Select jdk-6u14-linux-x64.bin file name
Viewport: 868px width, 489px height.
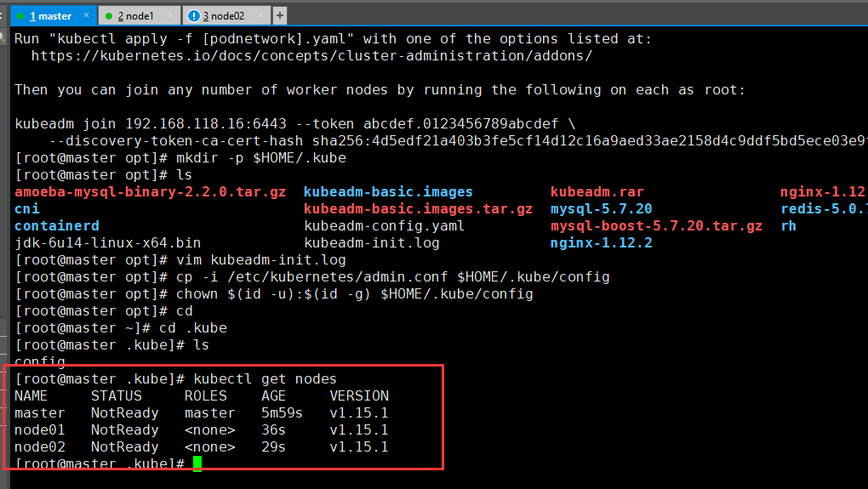pyautogui.click(x=108, y=243)
